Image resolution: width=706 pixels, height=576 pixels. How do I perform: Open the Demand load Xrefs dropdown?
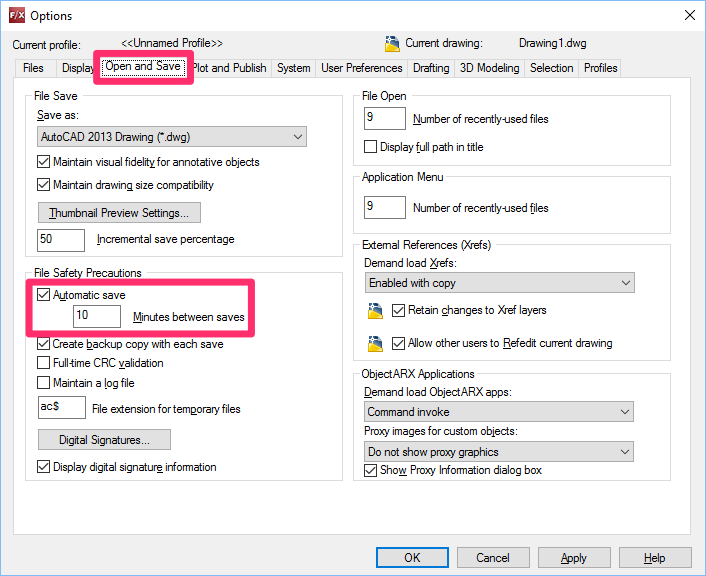pyautogui.click(x=499, y=282)
